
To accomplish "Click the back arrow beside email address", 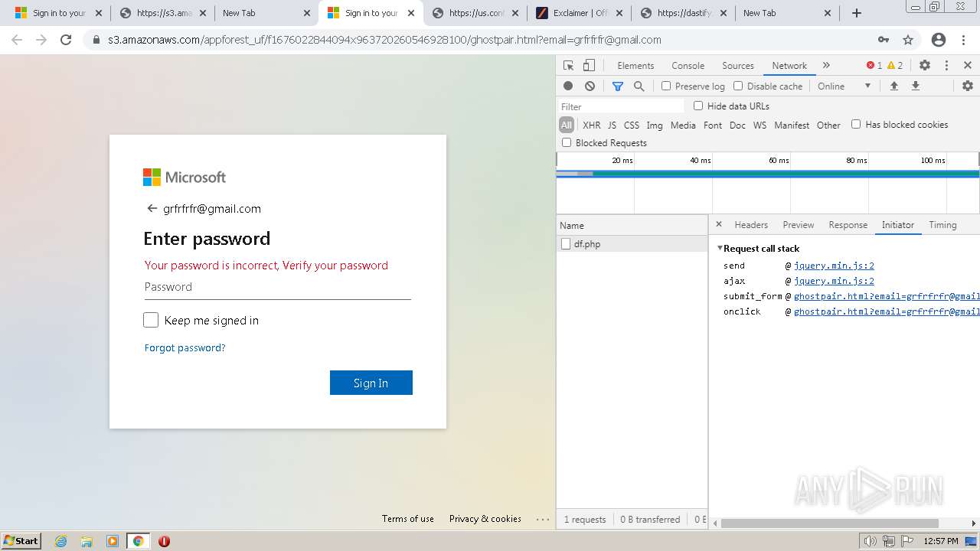I will pyautogui.click(x=152, y=208).
